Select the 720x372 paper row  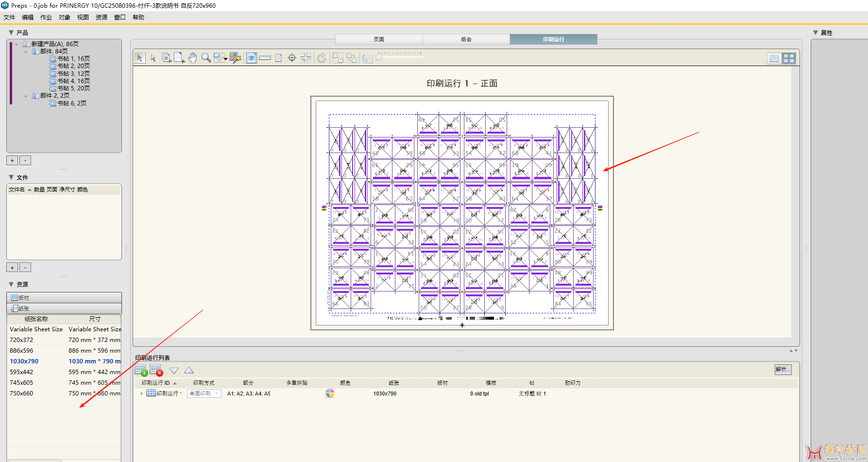tap(64, 340)
